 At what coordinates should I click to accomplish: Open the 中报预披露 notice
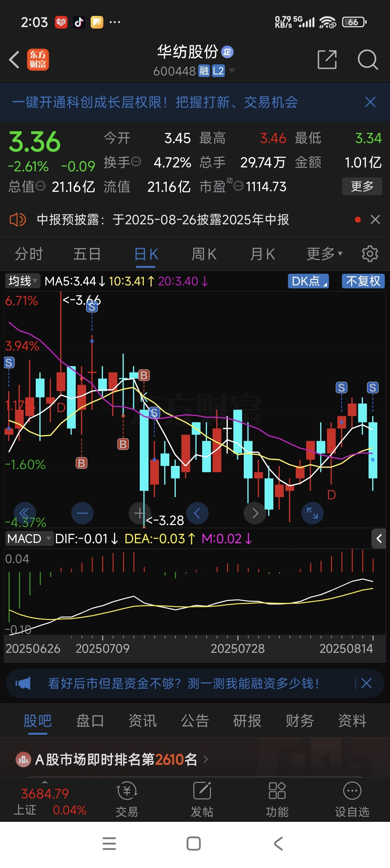163,220
